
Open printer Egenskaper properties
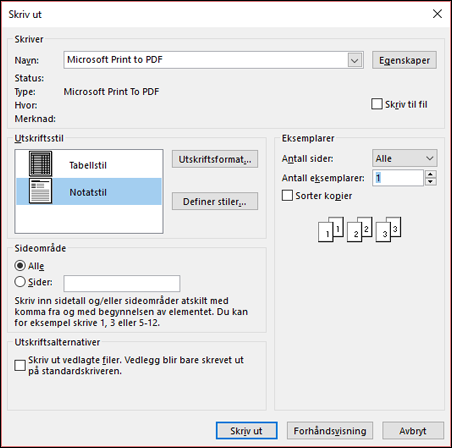404,60
